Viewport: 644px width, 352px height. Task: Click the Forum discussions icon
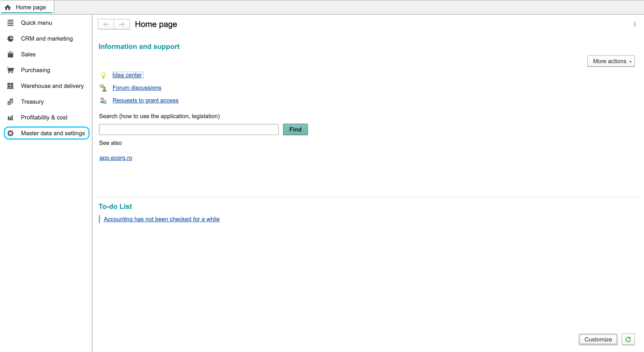point(103,88)
